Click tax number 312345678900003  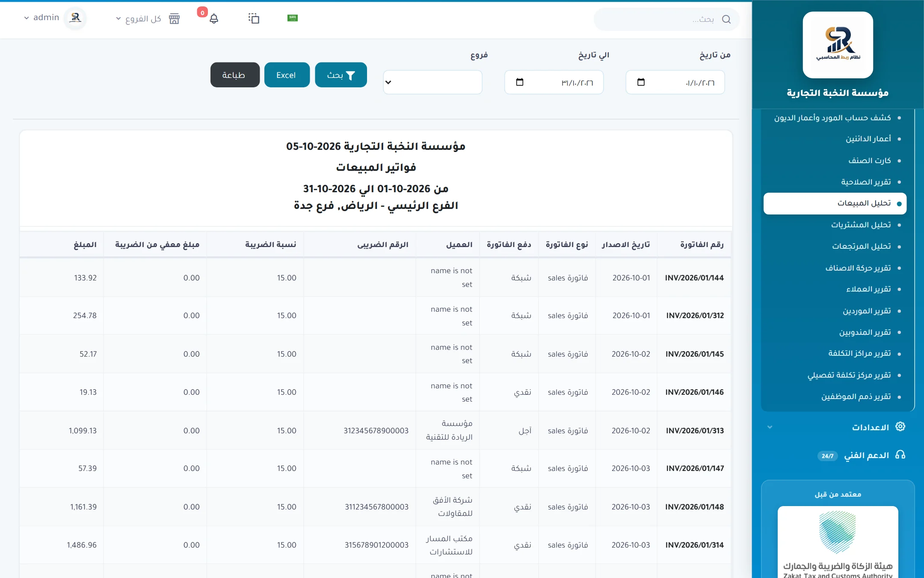pos(376,431)
